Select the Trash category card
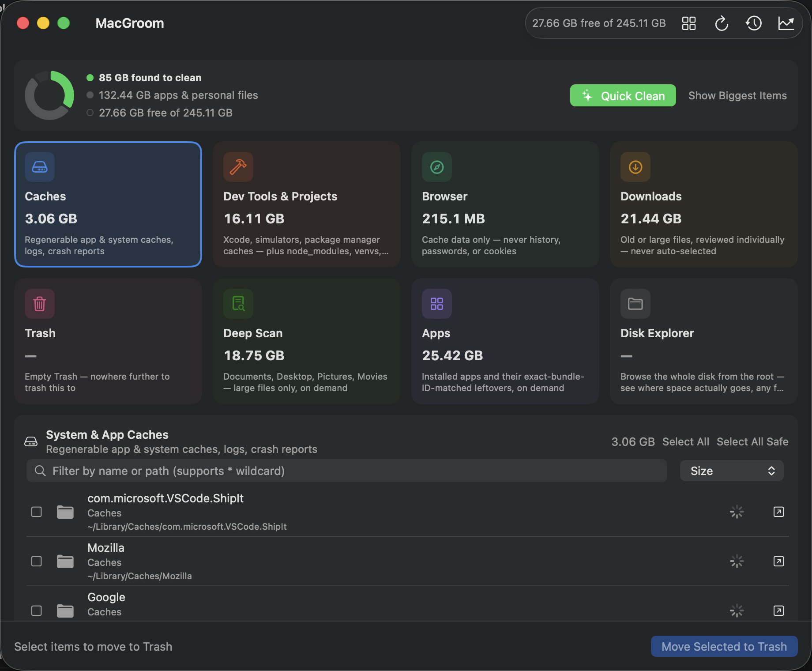This screenshot has height=671, width=812. pyautogui.click(x=108, y=341)
